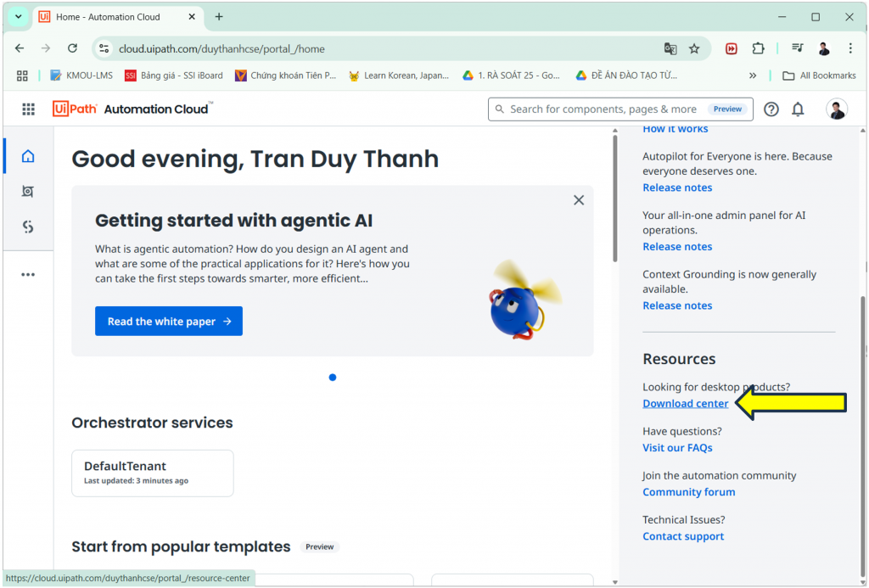Select the Home - Automation Cloud tab

pos(117,17)
